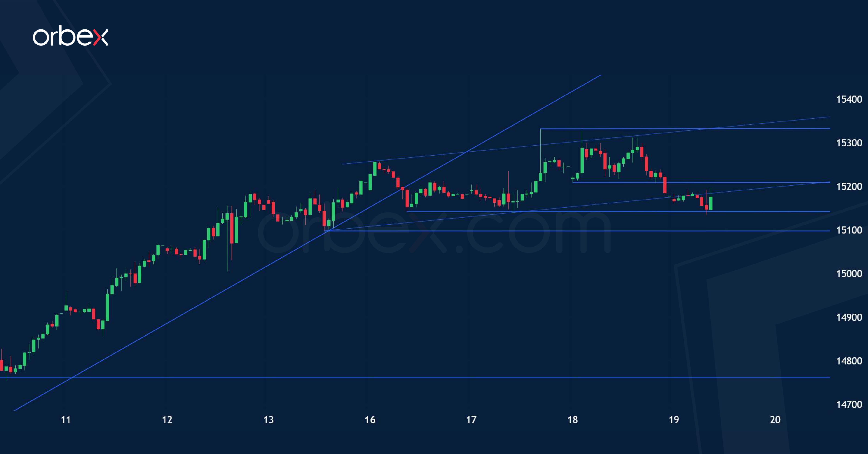This screenshot has width=868, height=454.
Task: Select date 16 on time axis
Action: pyautogui.click(x=370, y=420)
